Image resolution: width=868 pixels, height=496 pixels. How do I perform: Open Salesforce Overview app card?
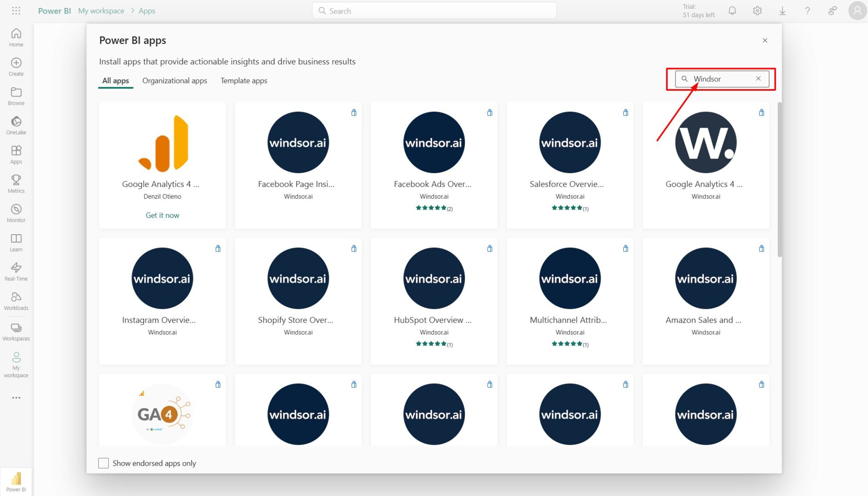point(570,165)
